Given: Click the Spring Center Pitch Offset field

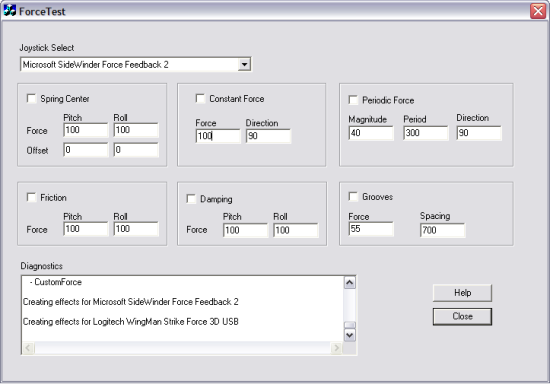Looking at the screenshot, I should [x=86, y=150].
